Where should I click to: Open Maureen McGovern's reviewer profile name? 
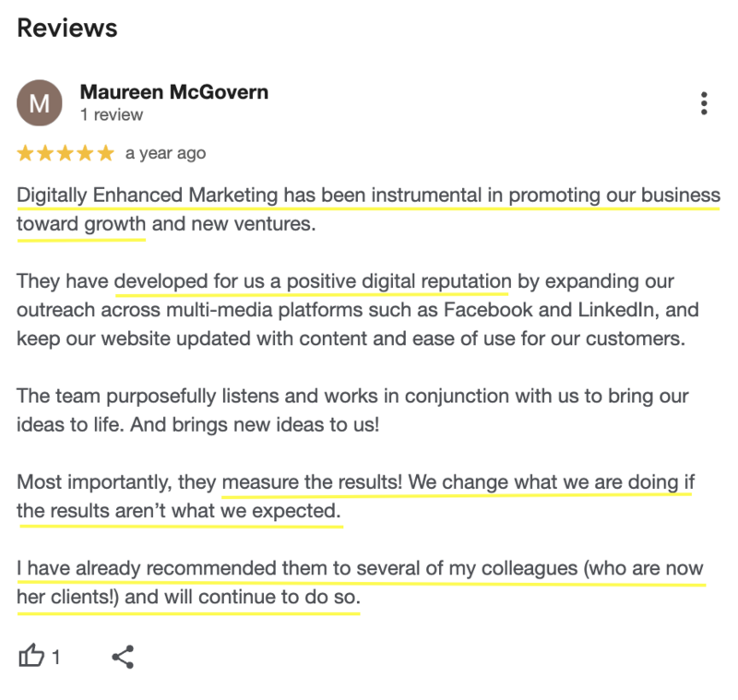tap(174, 92)
